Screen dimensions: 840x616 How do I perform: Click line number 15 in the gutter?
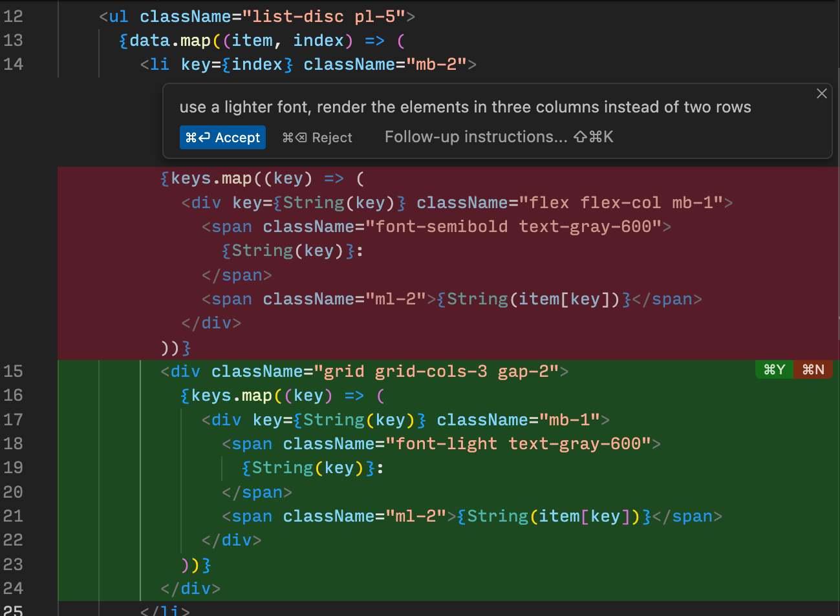pyautogui.click(x=13, y=372)
